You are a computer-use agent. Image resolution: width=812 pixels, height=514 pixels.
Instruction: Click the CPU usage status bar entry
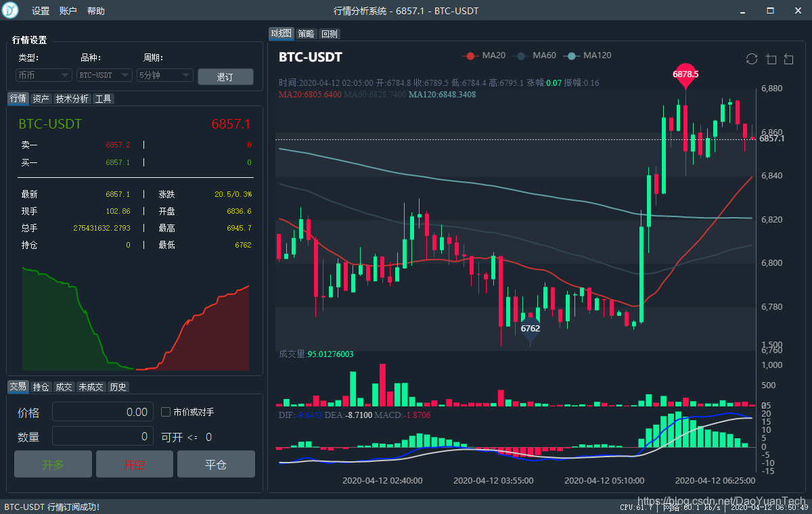click(636, 507)
